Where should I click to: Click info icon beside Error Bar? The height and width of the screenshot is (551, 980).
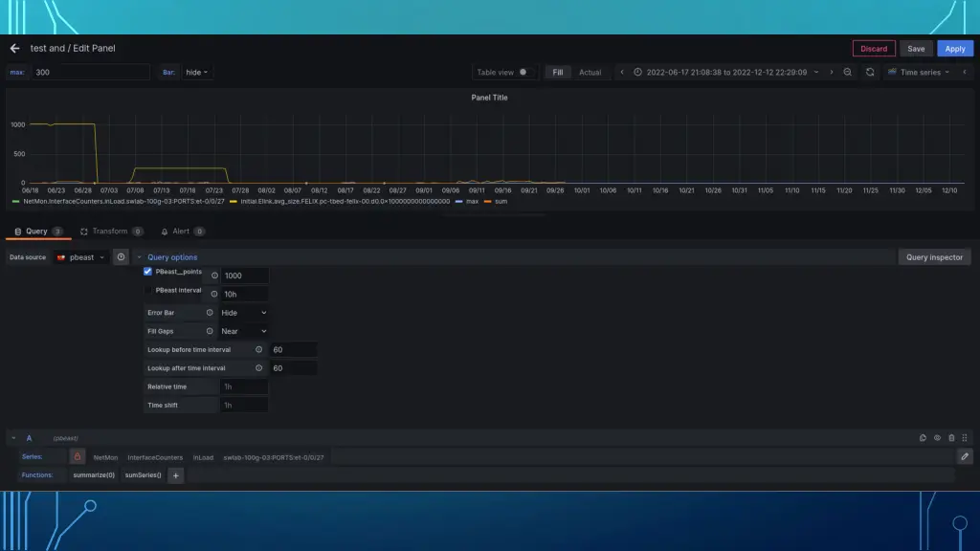(x=210, y=313)
